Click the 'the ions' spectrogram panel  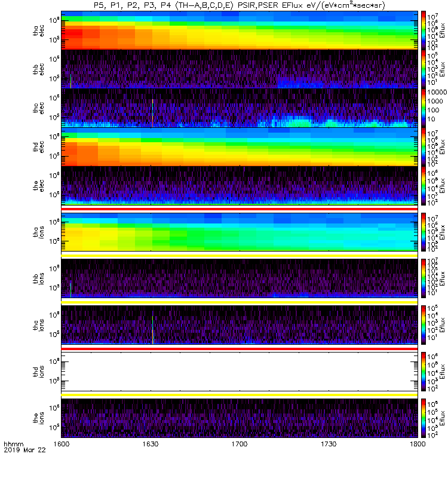pyautogui.click(x=240, y=418)
